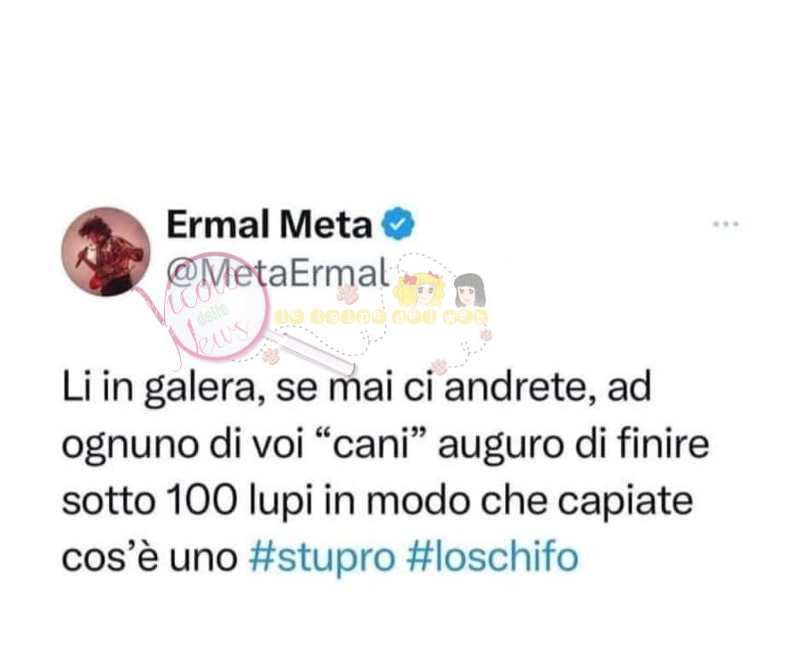Screen dimensions: 786x672
Task: Click the tweet's first line "Li in galera"
Action: pyautogui.click(x=160, y=388)
